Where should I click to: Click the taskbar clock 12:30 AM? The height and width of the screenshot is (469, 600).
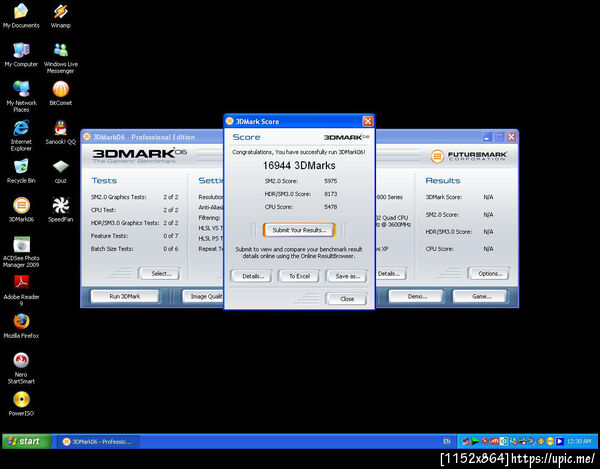579,441
